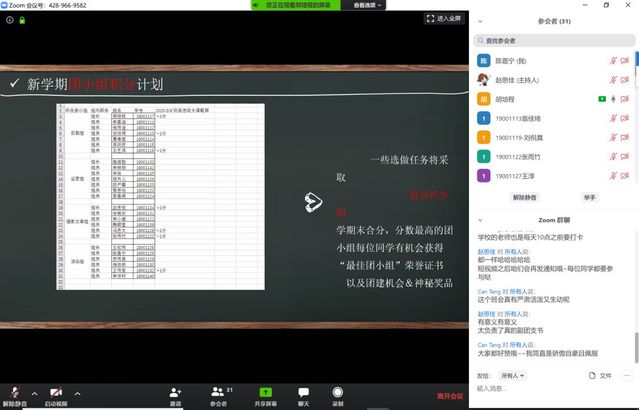Click the meeting info icon top-left

tap(10, 19)
